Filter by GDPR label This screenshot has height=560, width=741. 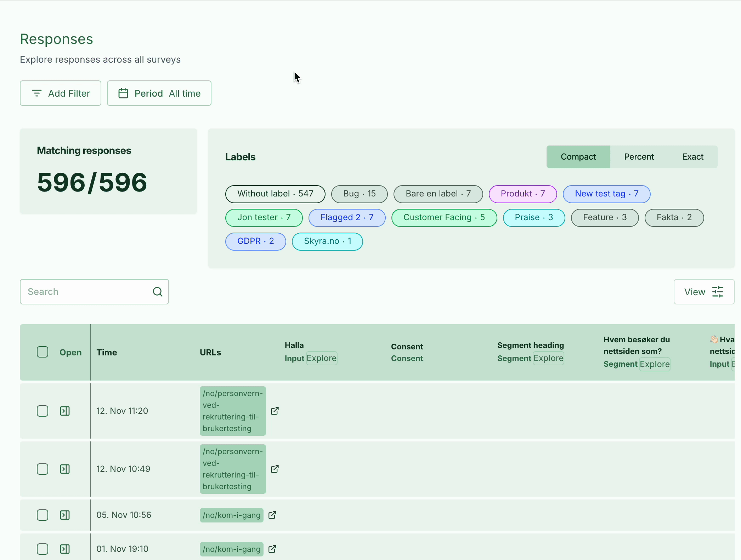coord(256,241)
